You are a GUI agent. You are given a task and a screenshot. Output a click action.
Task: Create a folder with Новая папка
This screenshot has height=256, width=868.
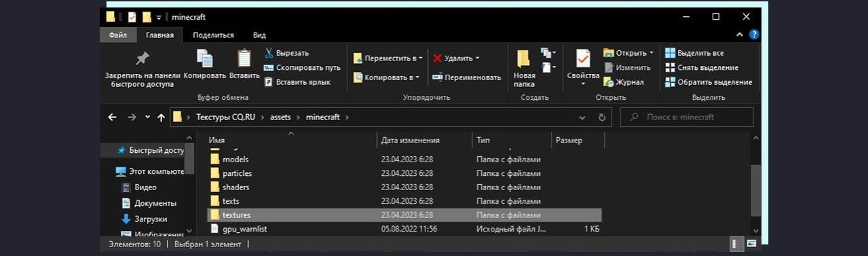(x=524, y=68)
